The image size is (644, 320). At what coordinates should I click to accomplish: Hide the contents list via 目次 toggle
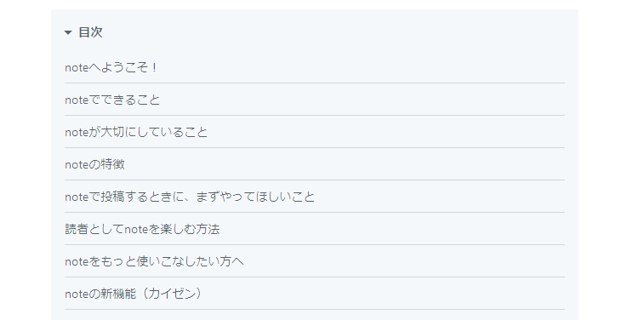tap(68, 32)
